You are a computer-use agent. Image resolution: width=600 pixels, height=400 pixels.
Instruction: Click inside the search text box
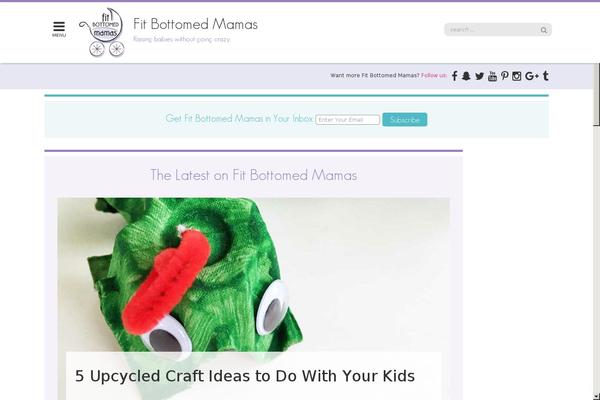tap(492, 29)
